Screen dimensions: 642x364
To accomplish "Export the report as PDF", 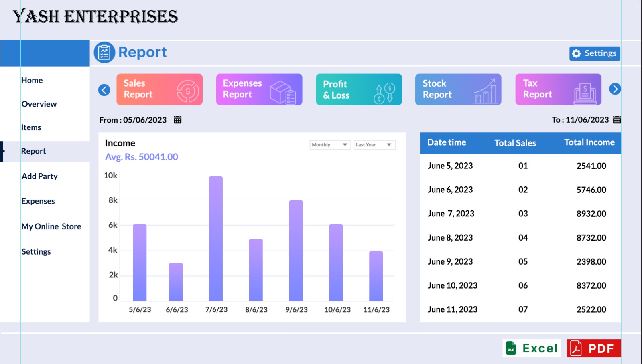I will click(594, 348).
